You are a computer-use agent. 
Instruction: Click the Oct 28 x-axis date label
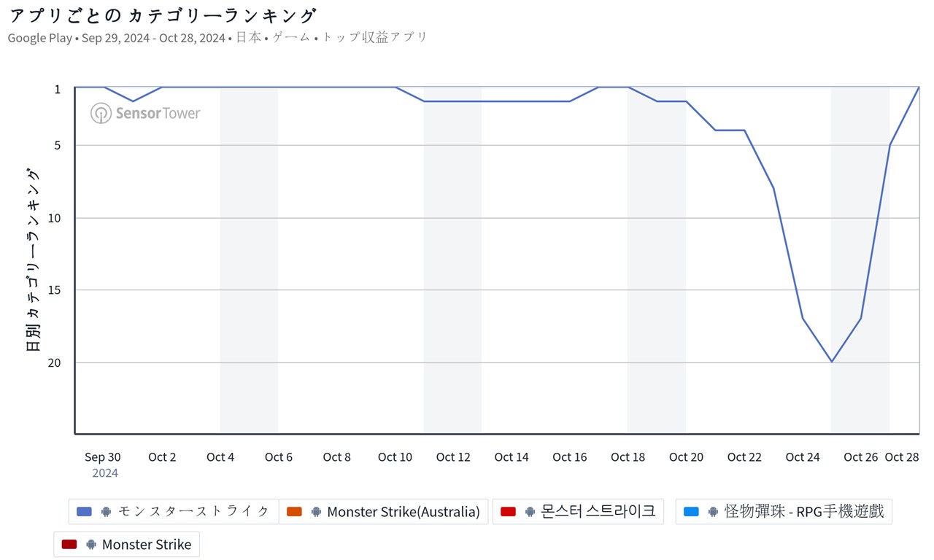[901, 457]
